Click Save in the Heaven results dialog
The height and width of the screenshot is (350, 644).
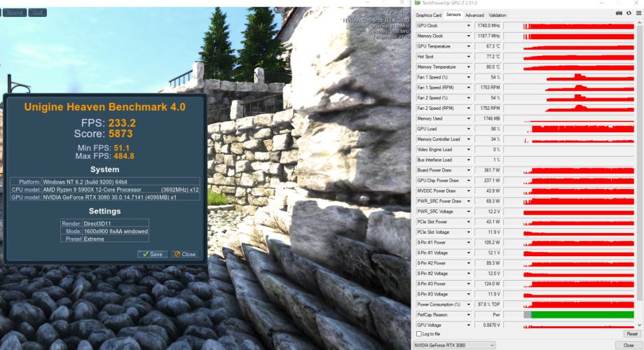point(152,254)
